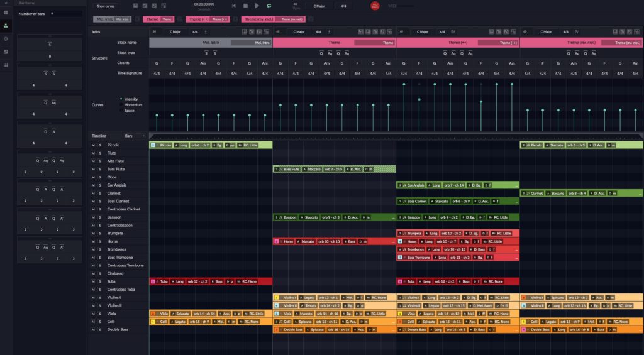The height and width of the screenshot is (355, 644).
Task: Start playback with the play button
Action: pos(257,6)
